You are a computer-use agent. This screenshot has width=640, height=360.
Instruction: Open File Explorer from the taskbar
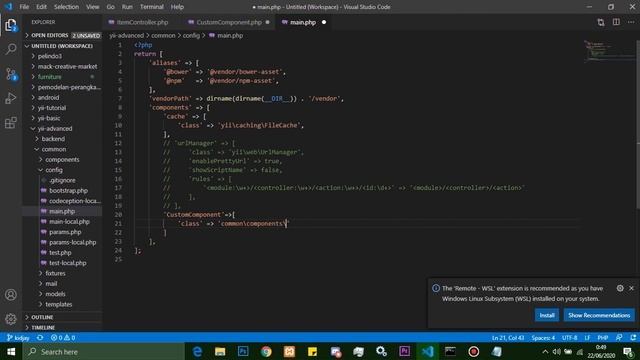pos(220,351)
